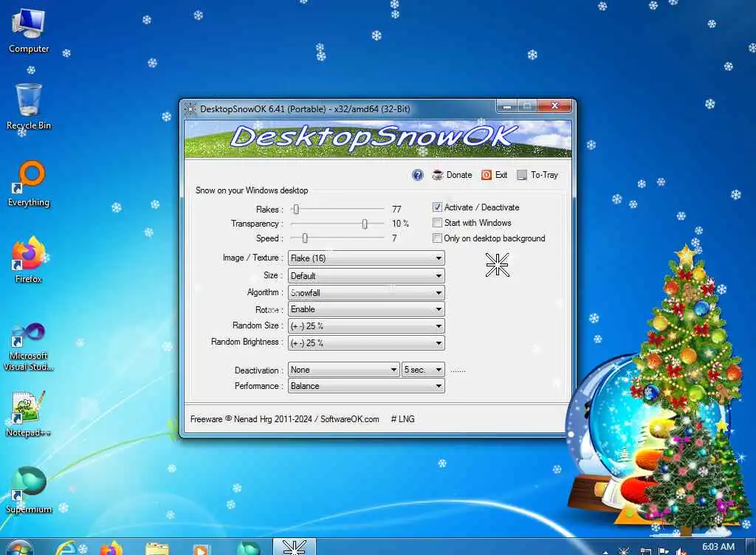This screenshot has height=555, width=756.
Task: Open the Performance dropdown showing Balance
Action: [366, 386]
